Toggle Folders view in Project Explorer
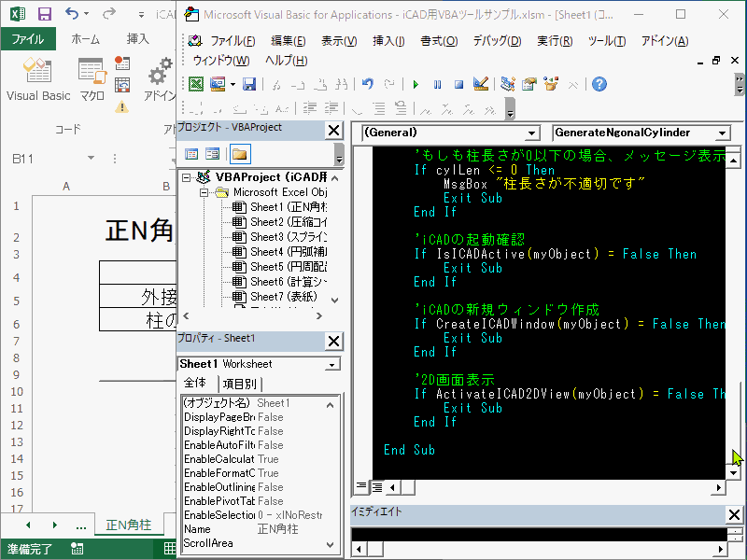This screenshot has width=747, height=560. [x=240, y=153]
